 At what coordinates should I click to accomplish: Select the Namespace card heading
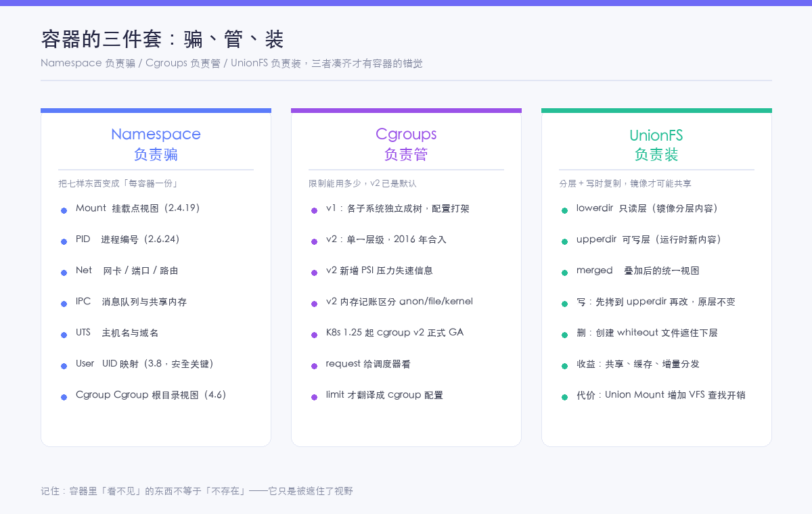point(156,134)
